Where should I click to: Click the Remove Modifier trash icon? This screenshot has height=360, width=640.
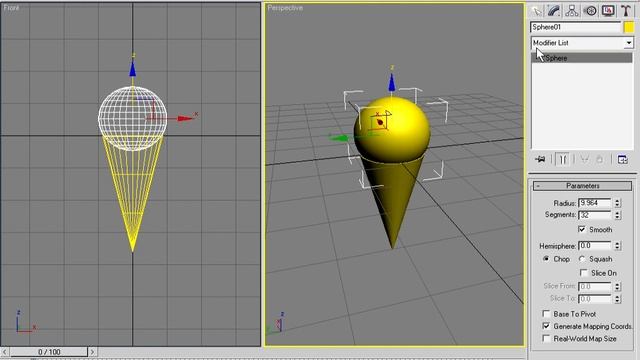click(x=599, y=159)
